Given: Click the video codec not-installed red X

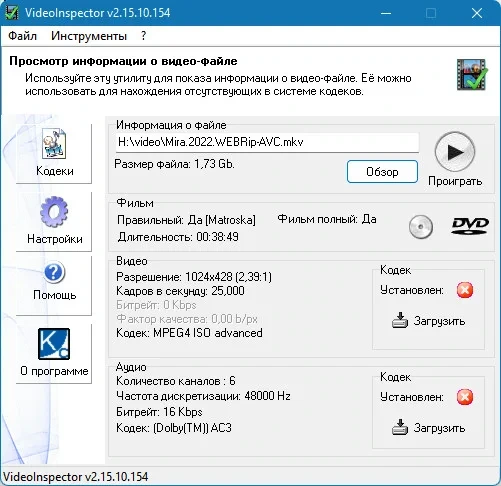Looking at the screenshot, I should coord(465,290).
